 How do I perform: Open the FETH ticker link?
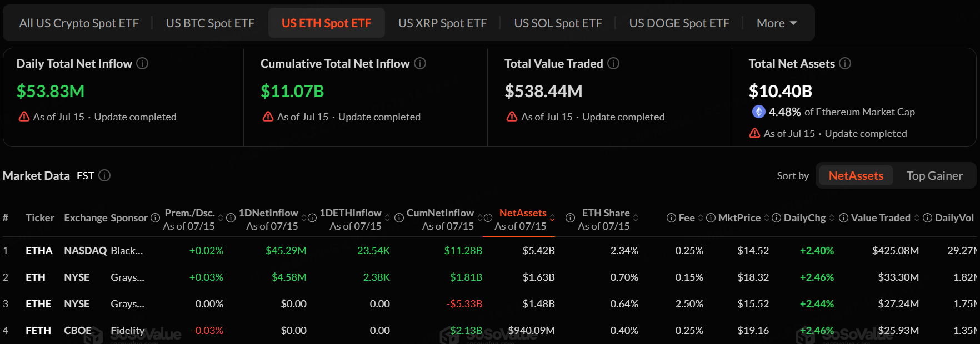pyautogui.click(x=38, y=330)
